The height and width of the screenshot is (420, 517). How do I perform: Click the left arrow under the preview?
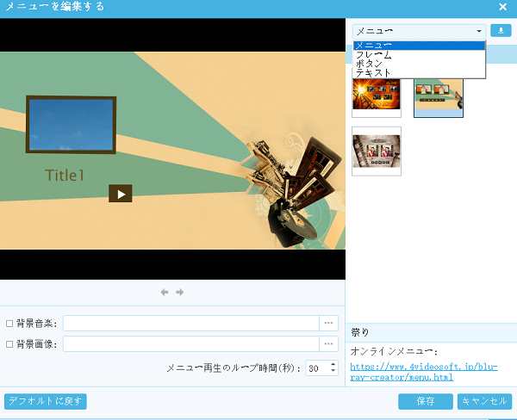(x=165, y=293)
